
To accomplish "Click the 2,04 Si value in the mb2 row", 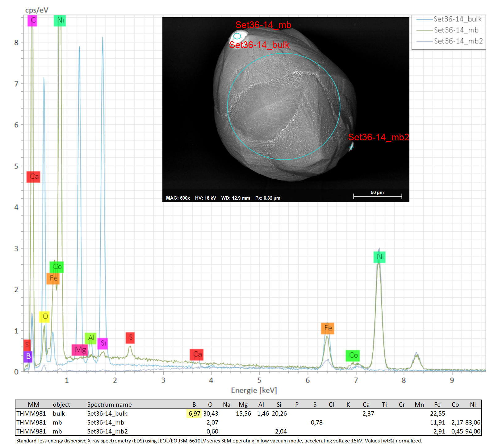I will 281,431.
